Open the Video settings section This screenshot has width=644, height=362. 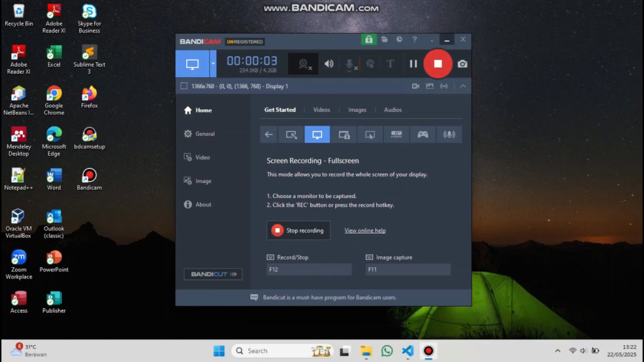pos(197,158)
